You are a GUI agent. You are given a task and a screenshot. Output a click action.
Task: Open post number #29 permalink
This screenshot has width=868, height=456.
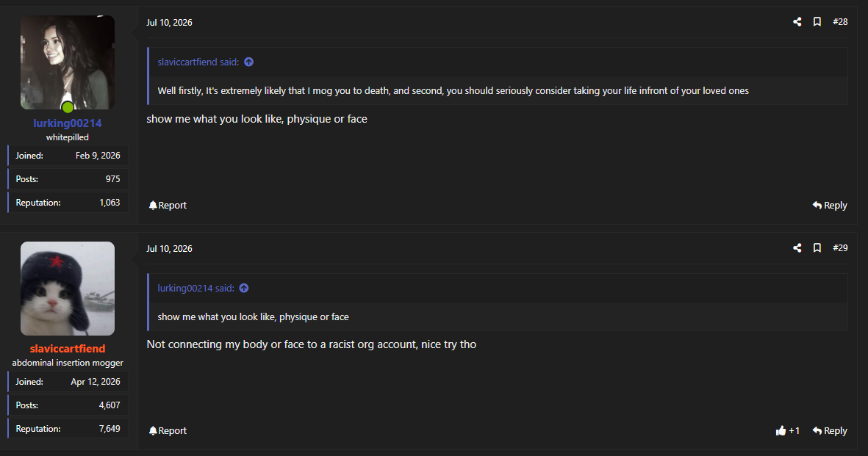point(840,248)
